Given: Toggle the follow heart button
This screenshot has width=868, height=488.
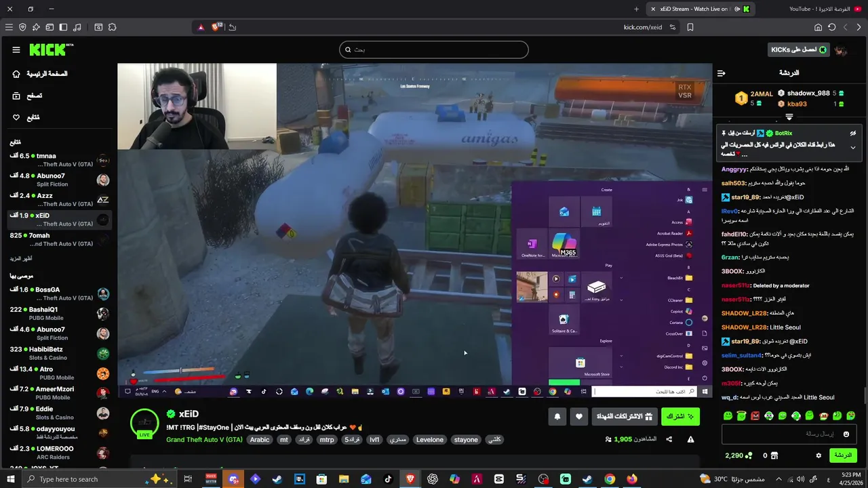Looking at the screenshot, I should [x=578, y=417].
